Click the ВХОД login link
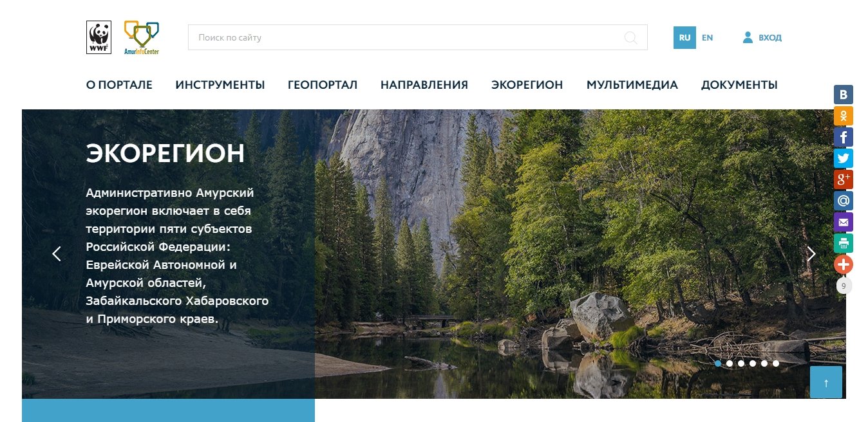Image resolution: width=868 pixels, height=422 pixels. (x=762, y=37)
